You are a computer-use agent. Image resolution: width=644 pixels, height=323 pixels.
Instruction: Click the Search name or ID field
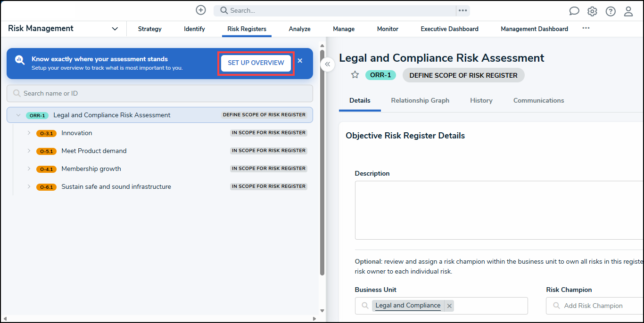(160, 93)
